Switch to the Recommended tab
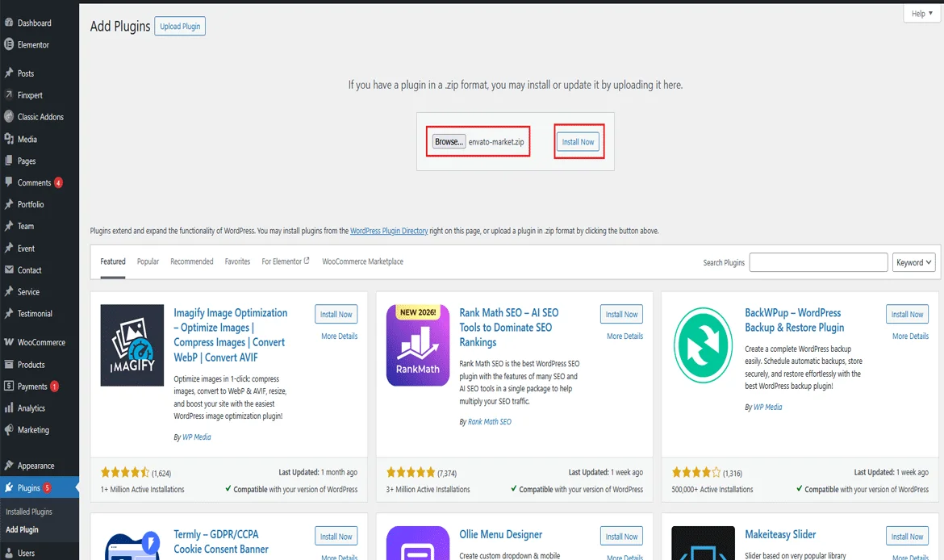 pyautogui.click(x=191, y=261)
